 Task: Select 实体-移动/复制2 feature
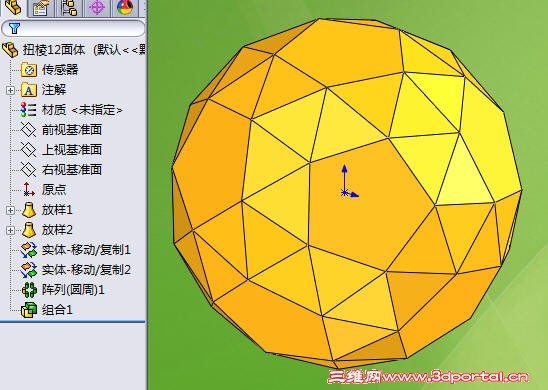point(86,270)
